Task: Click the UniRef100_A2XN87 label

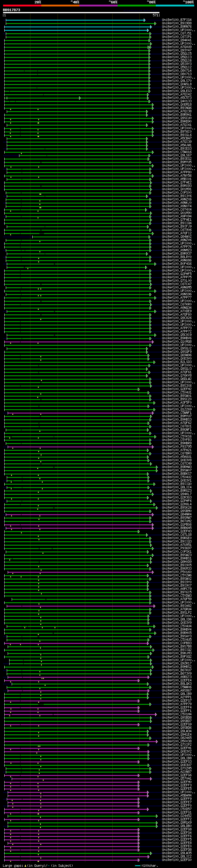Action: pyautogui.click(x=177, y=771)
